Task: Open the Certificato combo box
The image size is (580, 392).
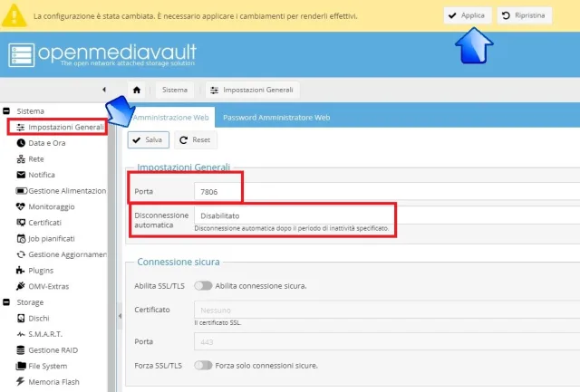Action: pyautogui.click(x=381, y=310)
